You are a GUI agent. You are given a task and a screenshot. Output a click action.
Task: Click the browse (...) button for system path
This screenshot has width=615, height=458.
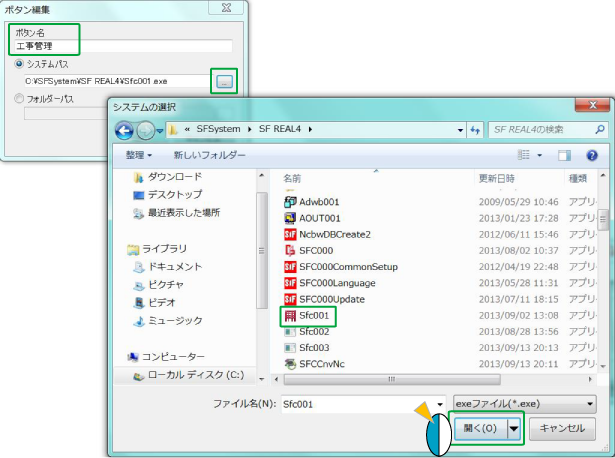point(224,82)
